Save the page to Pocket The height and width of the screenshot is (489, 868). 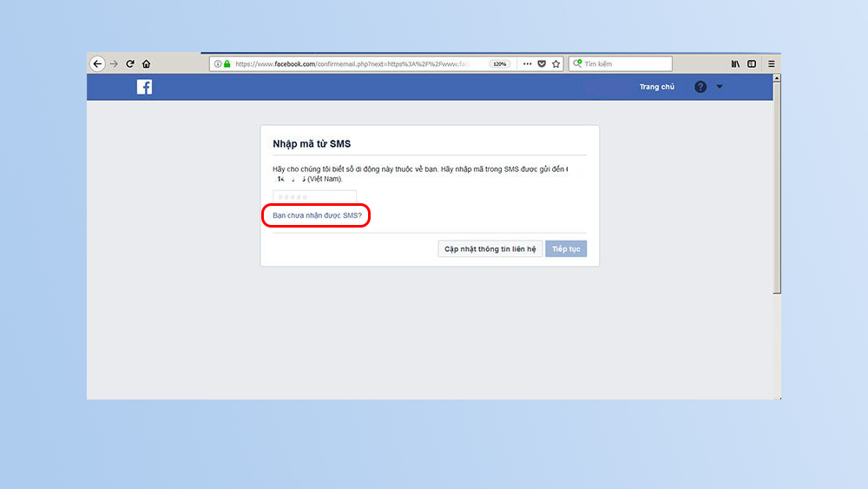(542, 63)
